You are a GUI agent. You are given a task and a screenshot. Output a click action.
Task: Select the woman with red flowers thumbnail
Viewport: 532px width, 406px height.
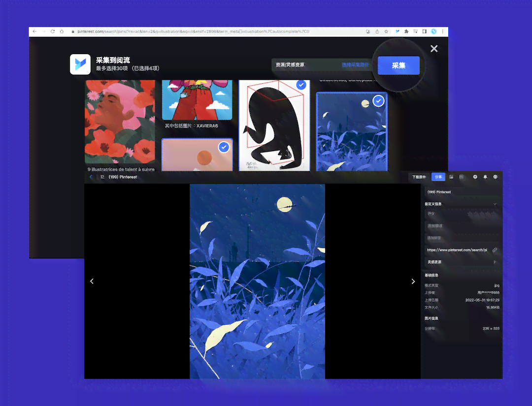coord(120,122)
